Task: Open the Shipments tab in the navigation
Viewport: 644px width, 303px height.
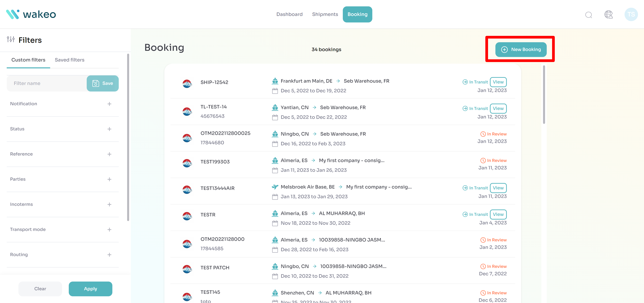Action: pos(325,14)
